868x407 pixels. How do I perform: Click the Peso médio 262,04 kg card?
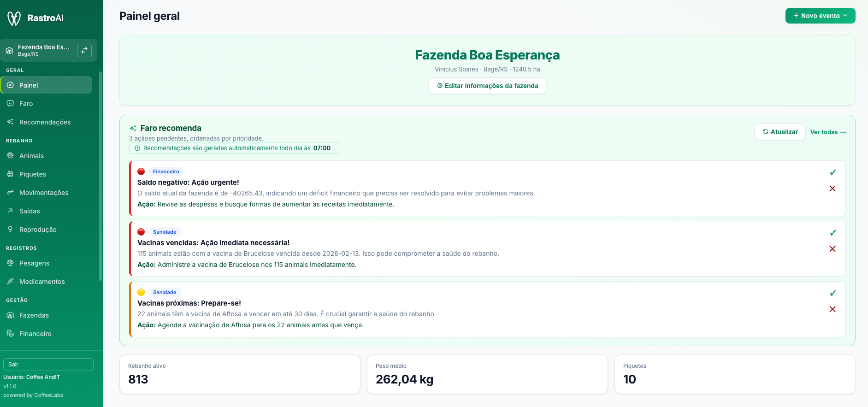tap(487, 374)
